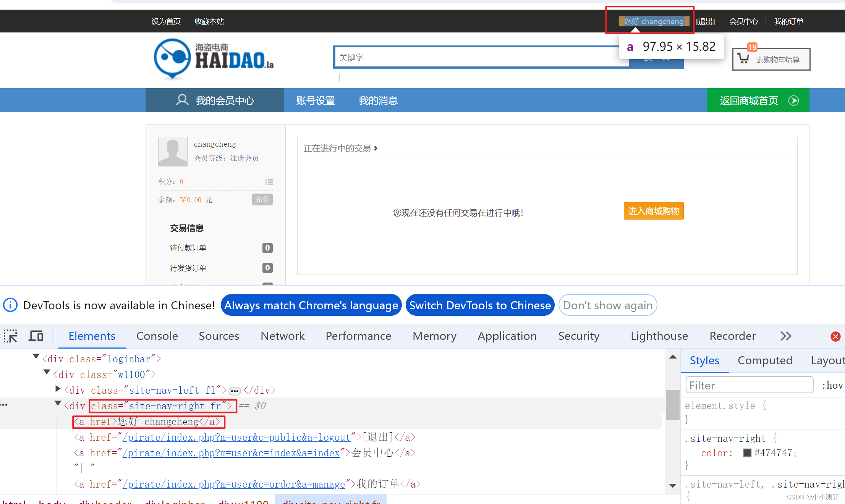The height and width of the screenshot is (504, 845).
Task: Click the Filter input in the Styles pane
Action: [x=748, y=385]
